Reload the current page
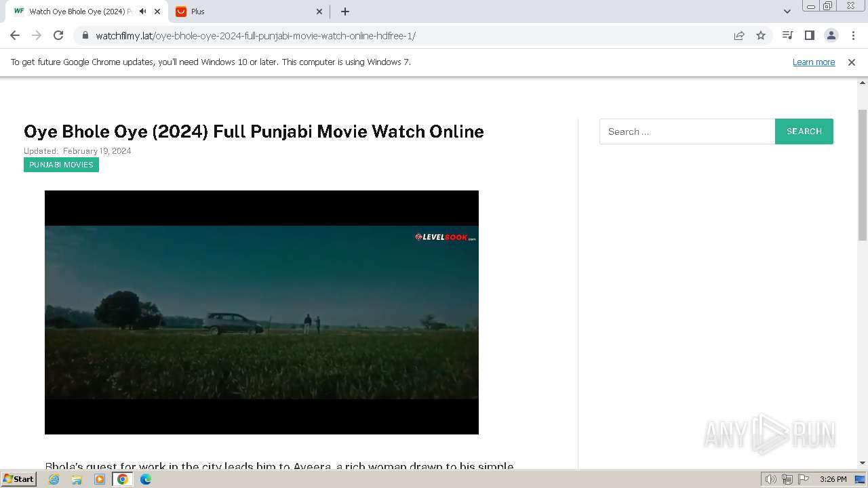Viewport: 868px width, 488px height. pyautogui.click(x=58, y=35)
